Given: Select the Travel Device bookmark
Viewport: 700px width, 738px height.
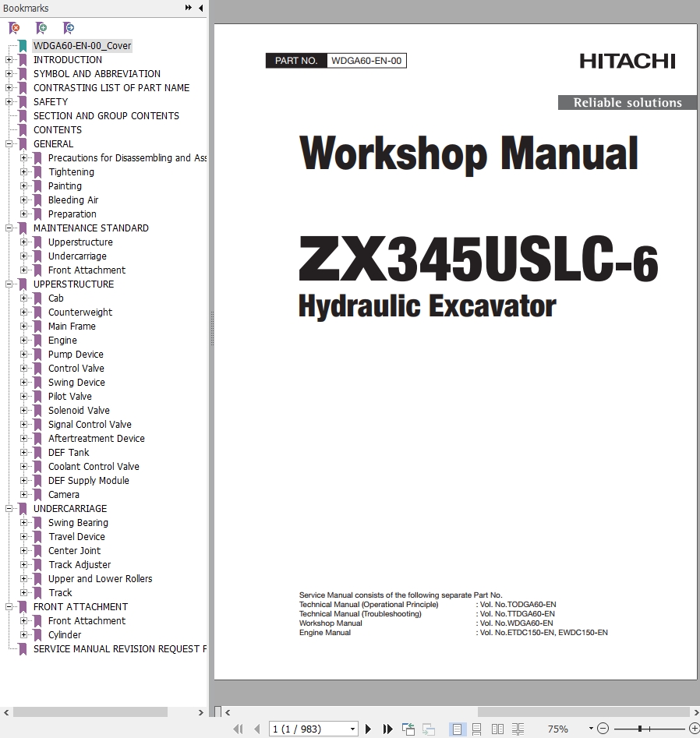Looking at the screenshot, I should [76, 537].
